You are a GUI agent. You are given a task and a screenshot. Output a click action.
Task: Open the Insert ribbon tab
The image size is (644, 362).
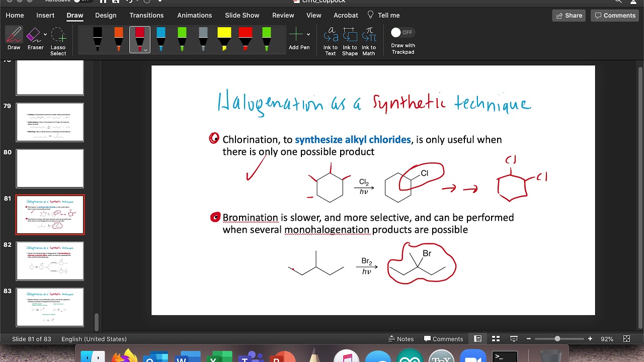pyautogui.click(x=45, y=15)
